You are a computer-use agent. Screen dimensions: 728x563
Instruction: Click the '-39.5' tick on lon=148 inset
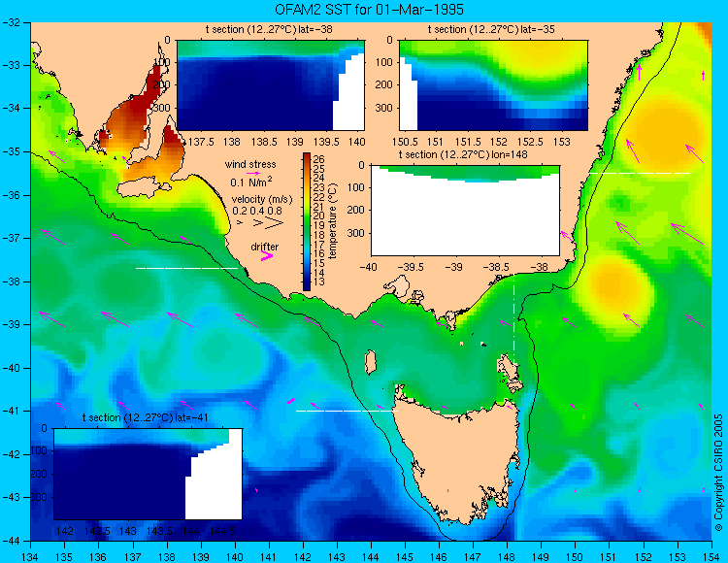pyautogui.click(x=413, y=267)
